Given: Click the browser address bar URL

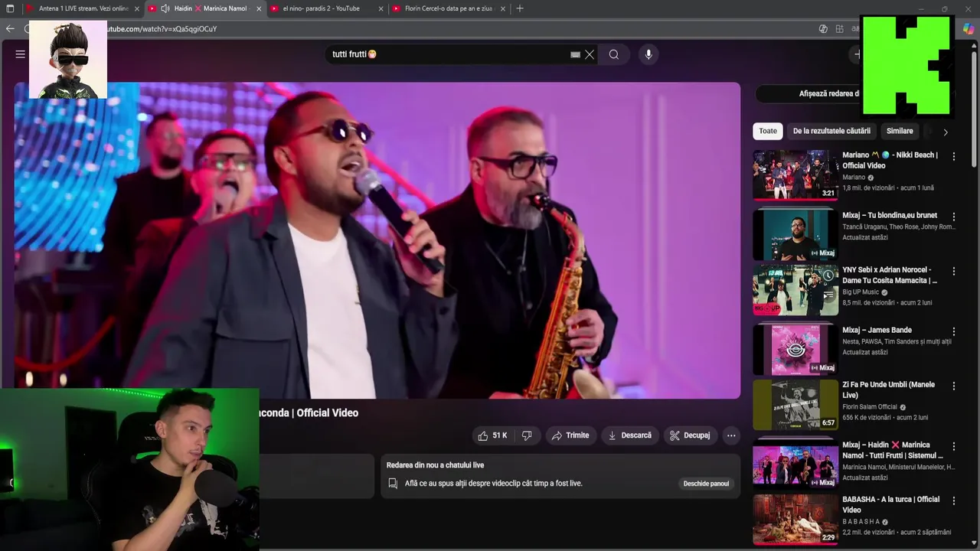Looking at the screenshot, I should (162, 29).
